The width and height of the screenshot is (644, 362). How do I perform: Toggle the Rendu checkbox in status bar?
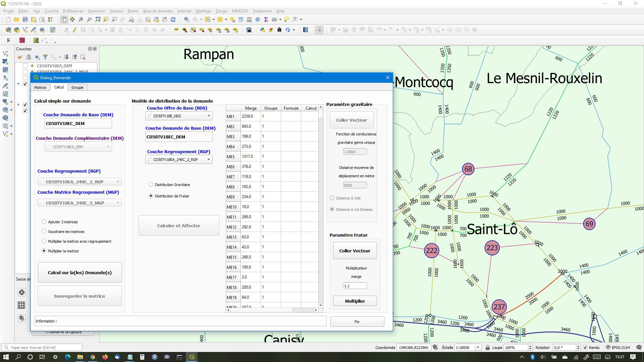(585, 348)
